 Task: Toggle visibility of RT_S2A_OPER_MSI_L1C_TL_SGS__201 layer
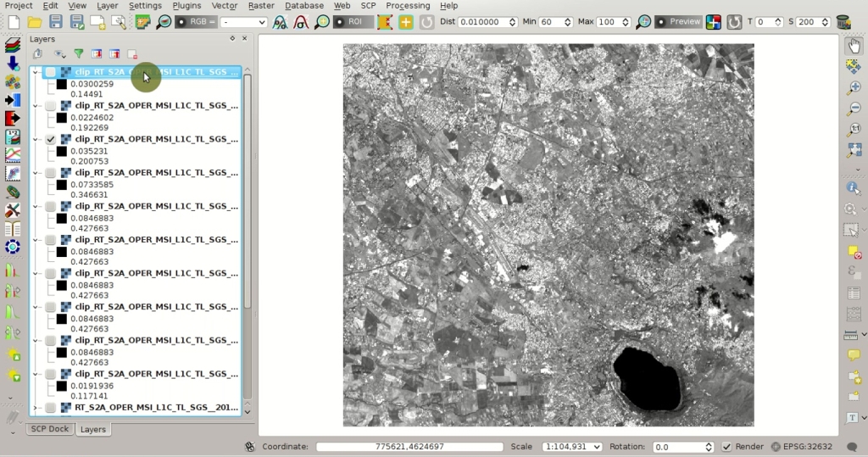click(50, 408)
